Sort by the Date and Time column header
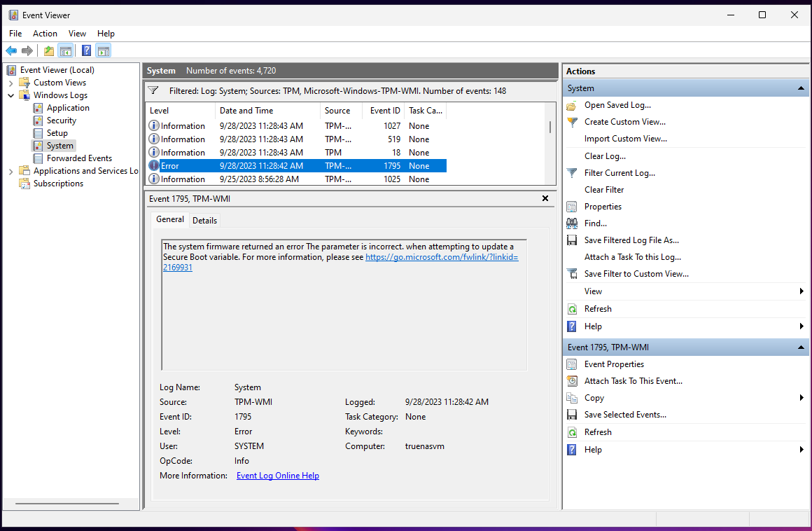The image size is (812, 531). click(x=267, y=111)
